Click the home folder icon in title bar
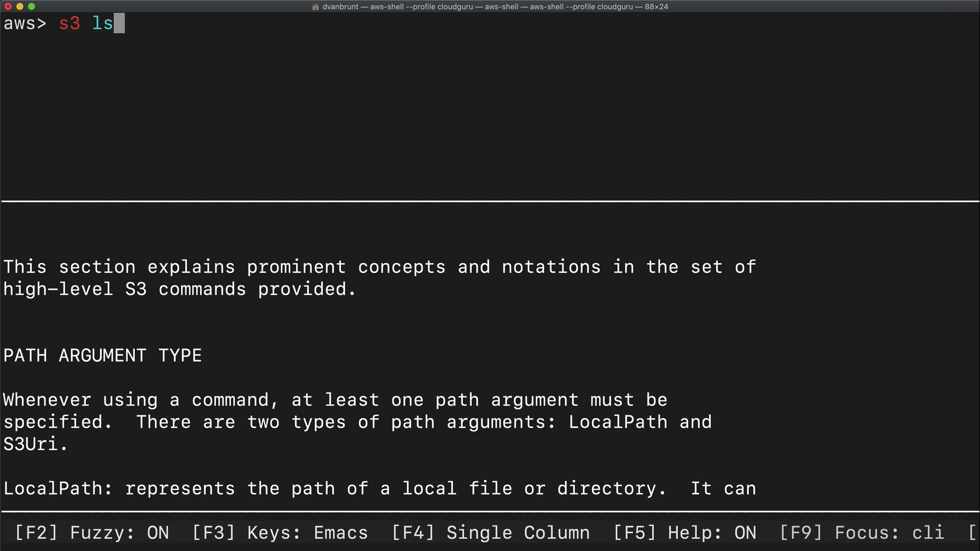This screenshot has width=980, height=551. tap(315, 7)
